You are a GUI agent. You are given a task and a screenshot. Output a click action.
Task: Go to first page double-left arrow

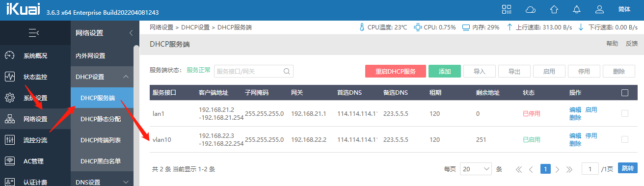(x=518, y=169)
